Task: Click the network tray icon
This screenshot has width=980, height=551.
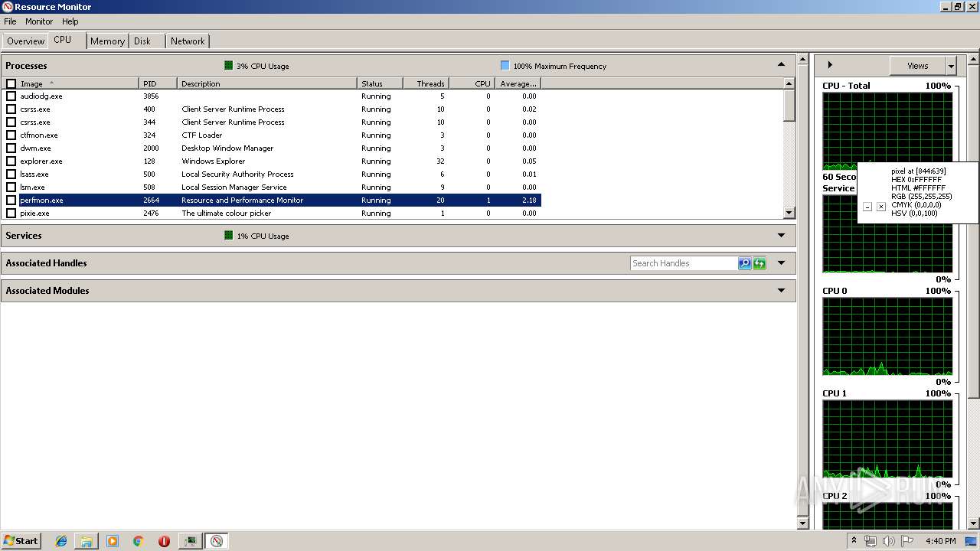Action: (x=871, y=541)
